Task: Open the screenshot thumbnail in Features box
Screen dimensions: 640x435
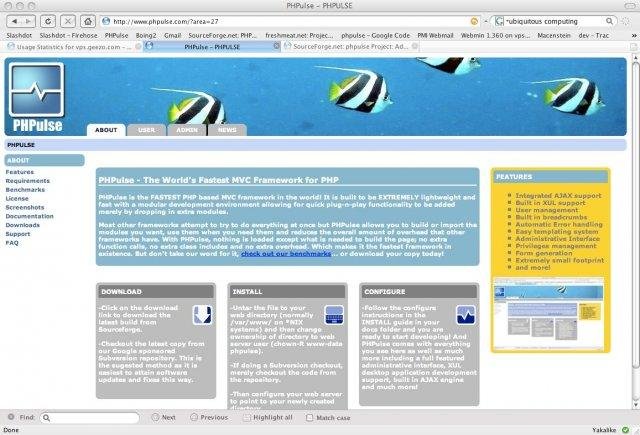Action: [x=548, y=313]
